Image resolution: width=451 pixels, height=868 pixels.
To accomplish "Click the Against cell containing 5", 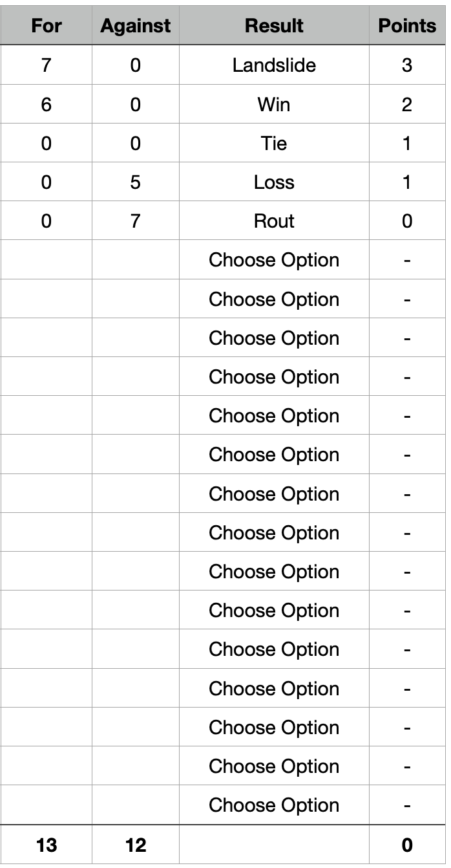I will click(136, 182).
